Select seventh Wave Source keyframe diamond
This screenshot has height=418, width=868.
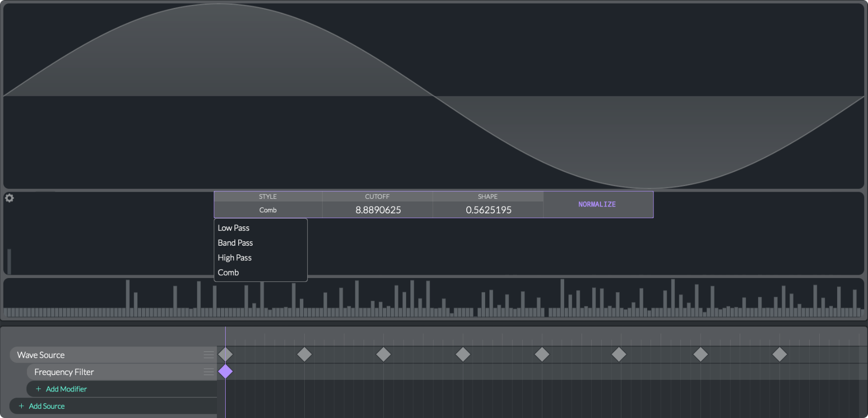pos(701,354)
